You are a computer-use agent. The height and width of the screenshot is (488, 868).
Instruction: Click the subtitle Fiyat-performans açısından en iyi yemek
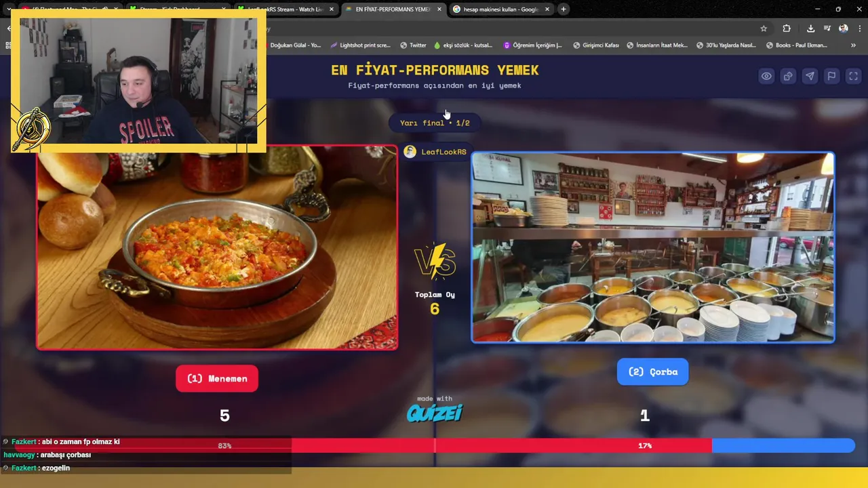pos(435,85)
